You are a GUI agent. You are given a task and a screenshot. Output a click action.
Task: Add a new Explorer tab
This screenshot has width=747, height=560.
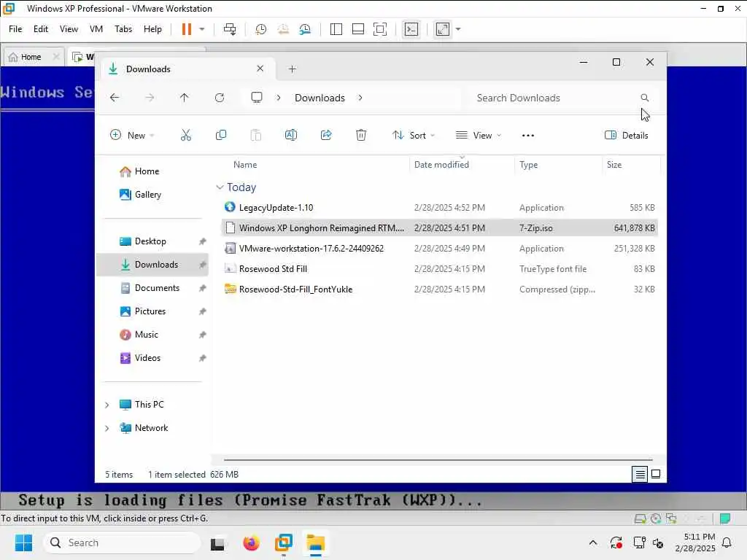coord(292,69)
